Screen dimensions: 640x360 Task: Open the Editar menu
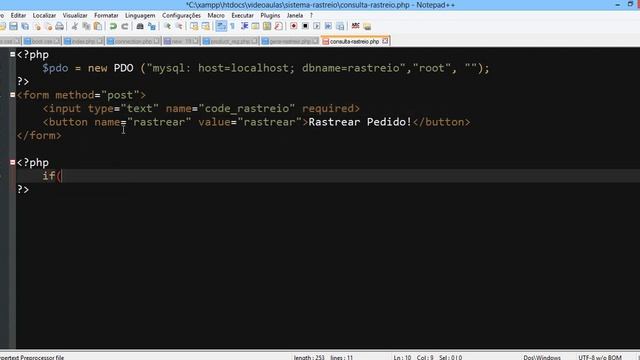18,16
